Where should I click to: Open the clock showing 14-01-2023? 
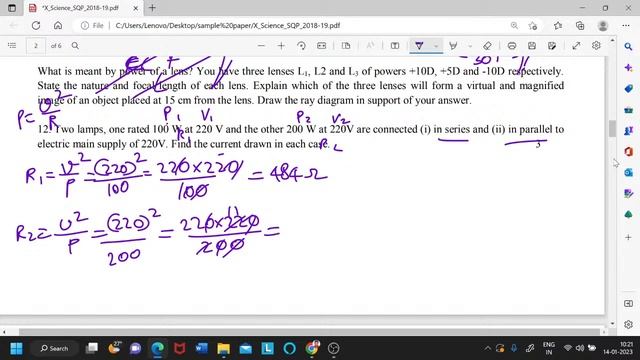[x=618, y=349]
